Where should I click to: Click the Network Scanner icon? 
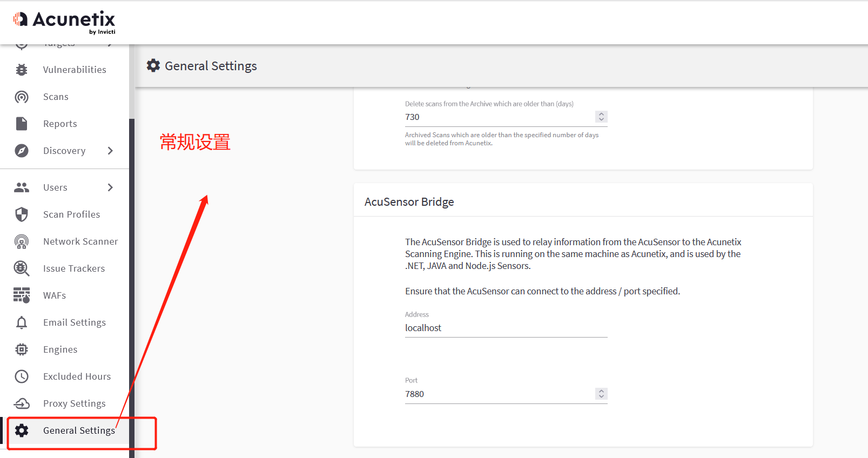click(22, 241)
